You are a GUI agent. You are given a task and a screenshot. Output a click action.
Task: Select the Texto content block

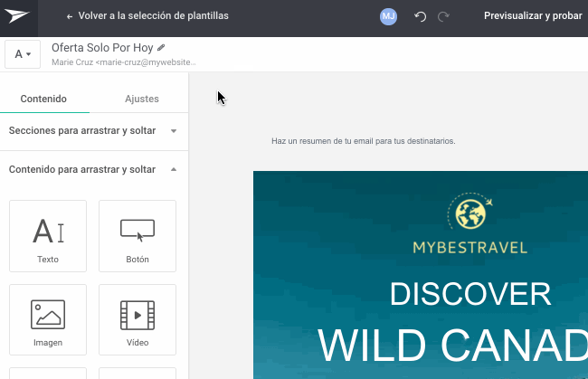pyautogui.click(x=48, y=236)
